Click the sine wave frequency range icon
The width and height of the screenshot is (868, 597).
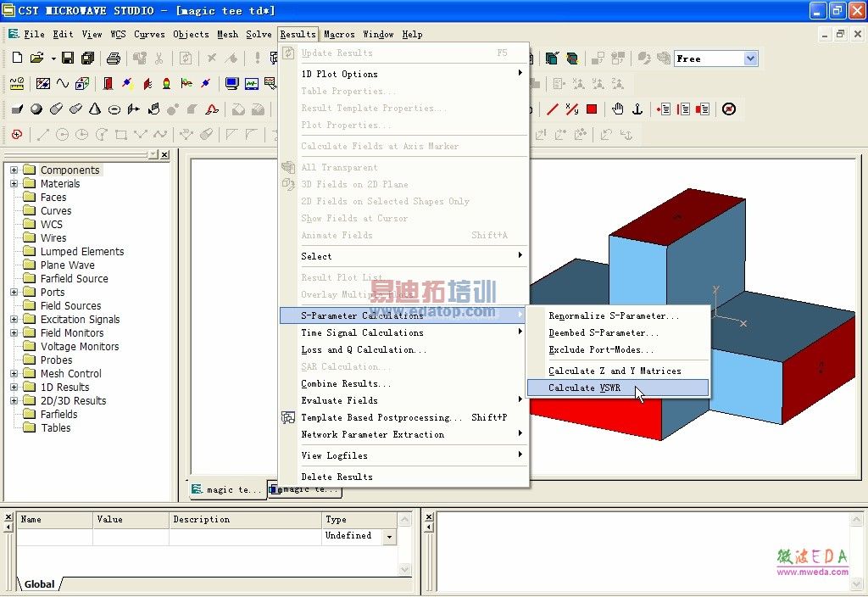(63, 84)
